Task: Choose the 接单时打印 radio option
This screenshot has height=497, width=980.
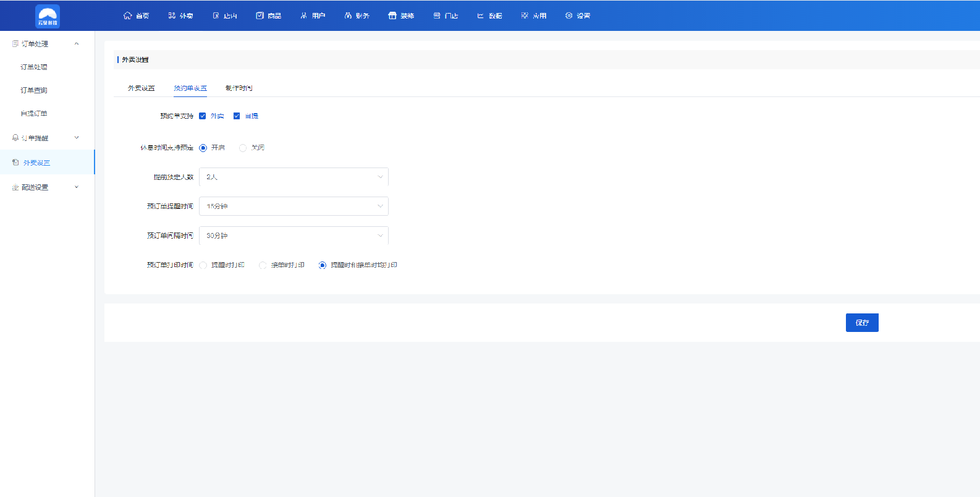Action: 263,265
